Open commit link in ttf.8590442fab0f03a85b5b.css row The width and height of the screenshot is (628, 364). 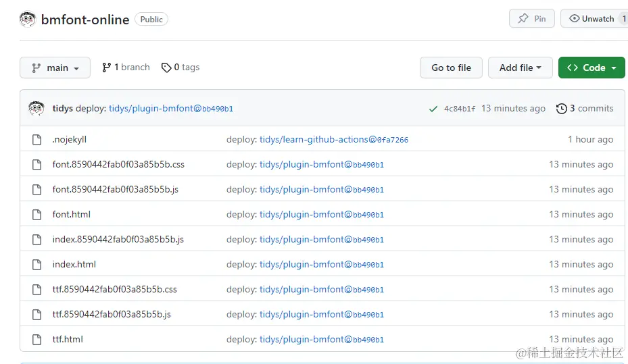(x=322, y=290)
